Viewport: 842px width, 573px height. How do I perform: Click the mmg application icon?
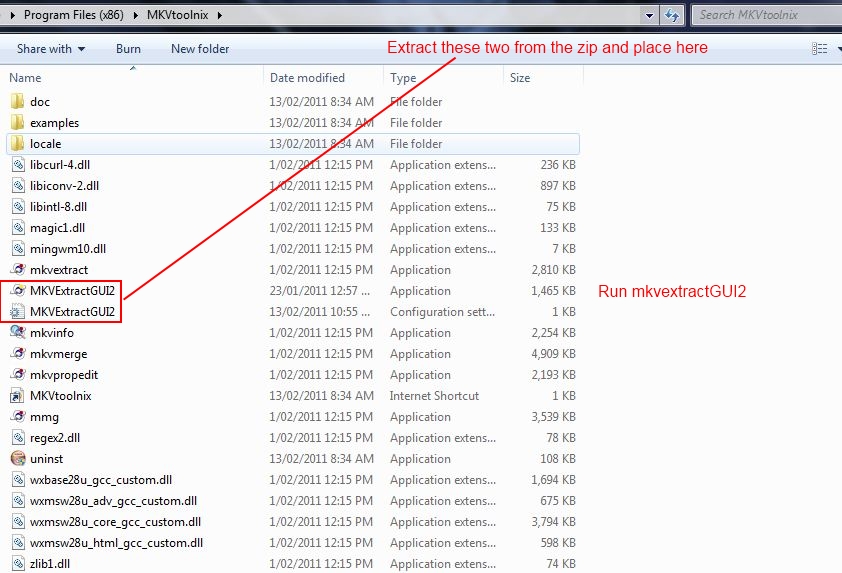pos(18,417)
